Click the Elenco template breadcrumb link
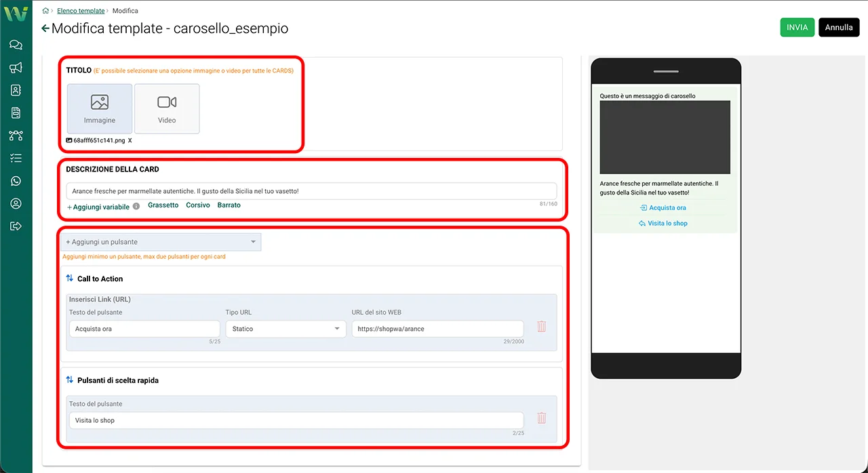The height and width of the screenshot is (473, 868). pos(81,11)
